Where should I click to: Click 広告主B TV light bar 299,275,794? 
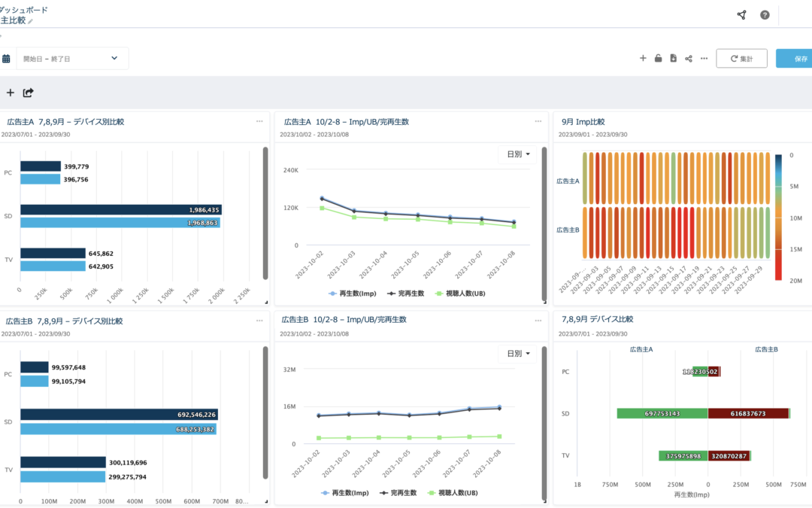[63, 476]
